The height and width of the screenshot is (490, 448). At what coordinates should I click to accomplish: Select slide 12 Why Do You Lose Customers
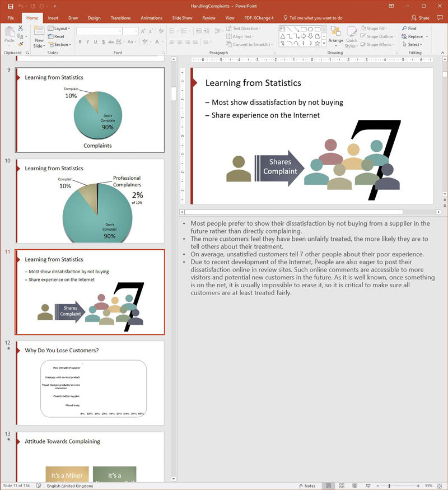[x=90, y=383]
